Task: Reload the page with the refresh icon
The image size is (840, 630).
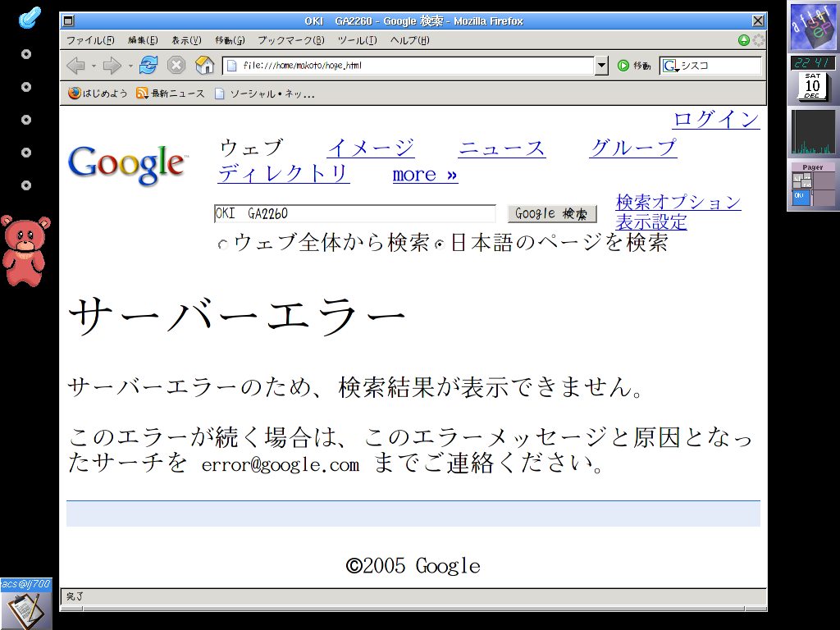Action: [148, 66]
